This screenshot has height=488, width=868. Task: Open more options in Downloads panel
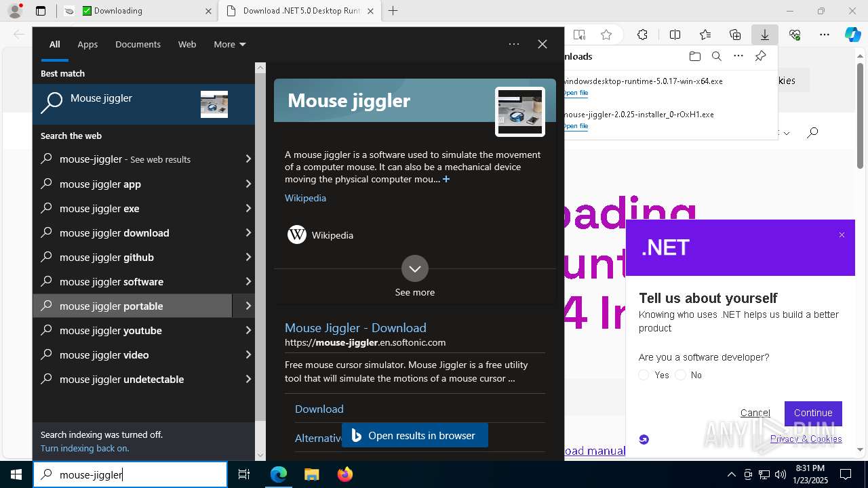click(x=738, y=56)
